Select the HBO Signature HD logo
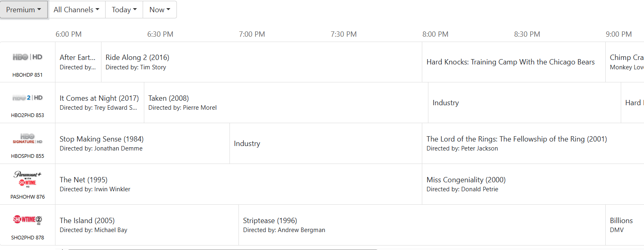The height and width of the screenshot is (250, 644). 27,139
